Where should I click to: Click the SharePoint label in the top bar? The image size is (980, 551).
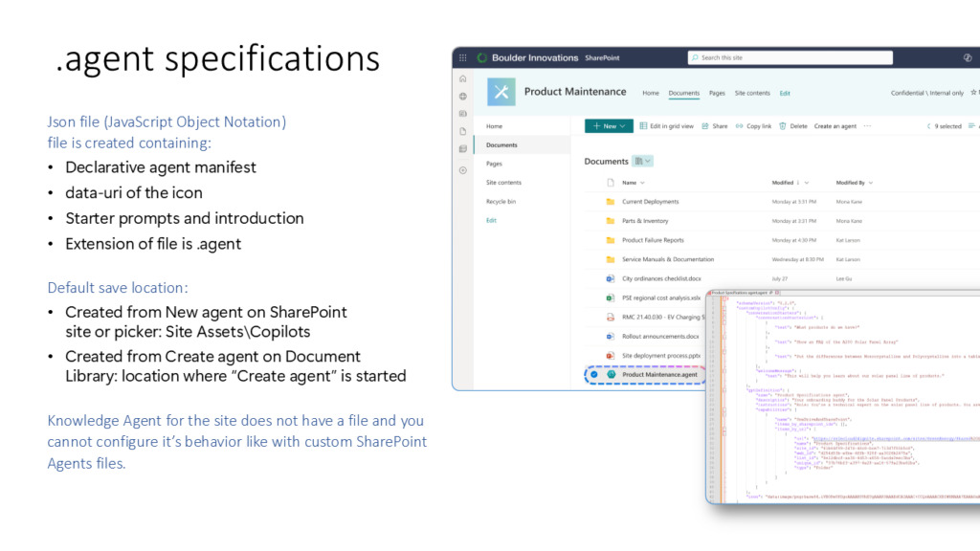[602, 57]
